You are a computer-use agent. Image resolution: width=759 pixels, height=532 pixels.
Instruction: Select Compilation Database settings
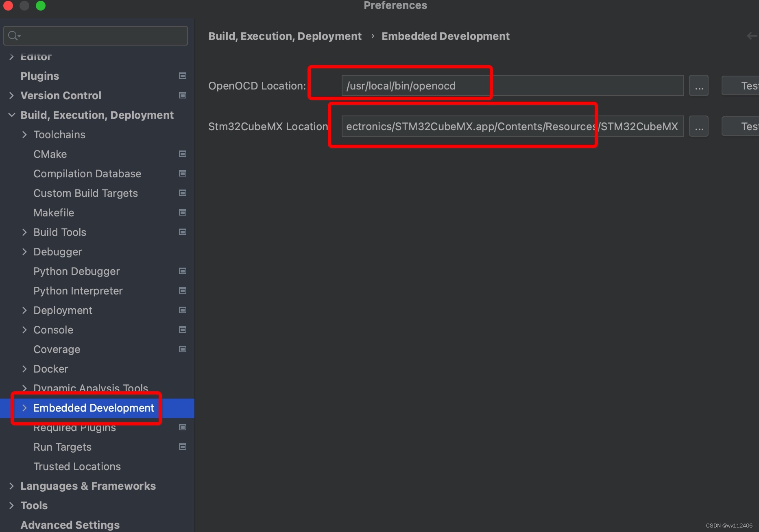click(87, 174)
